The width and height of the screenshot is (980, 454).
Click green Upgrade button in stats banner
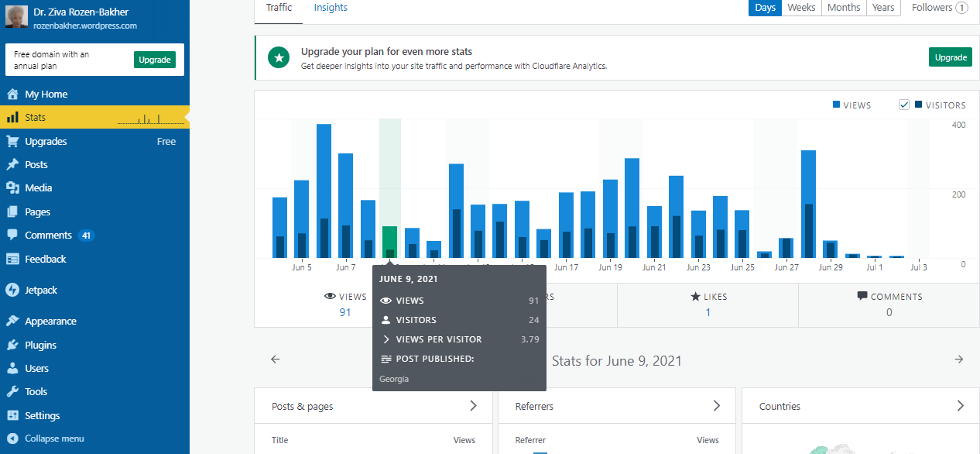[x=950, y=57]
